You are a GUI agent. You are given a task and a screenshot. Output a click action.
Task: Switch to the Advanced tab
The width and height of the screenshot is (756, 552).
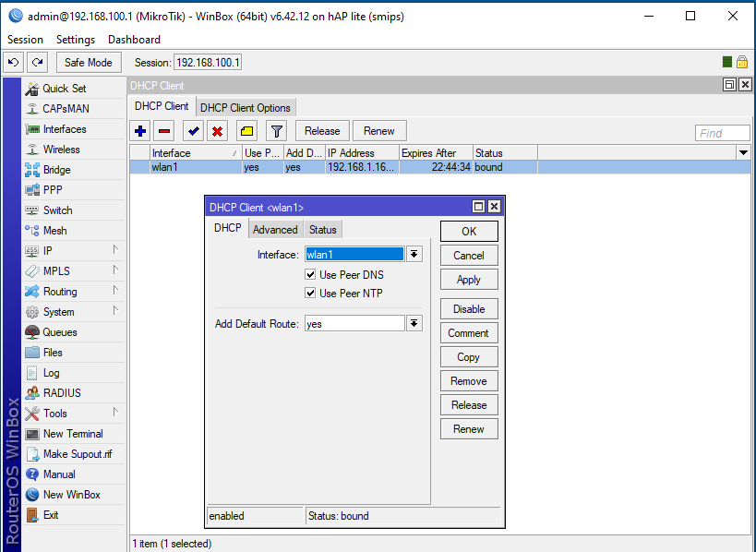pos(275,230)
